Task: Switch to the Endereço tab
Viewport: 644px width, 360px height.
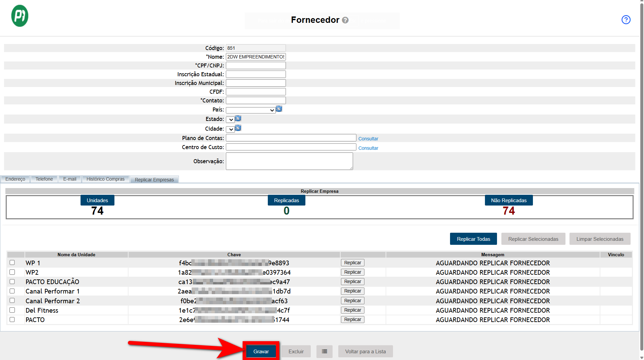Action: click(15, 179)
